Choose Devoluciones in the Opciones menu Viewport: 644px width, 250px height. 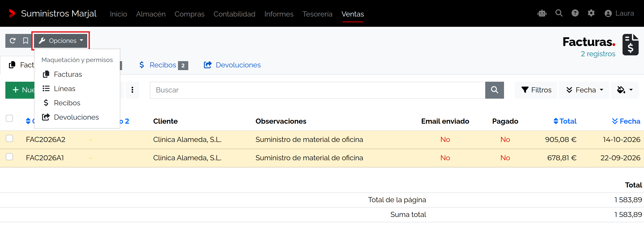click(x=77, y=117)
